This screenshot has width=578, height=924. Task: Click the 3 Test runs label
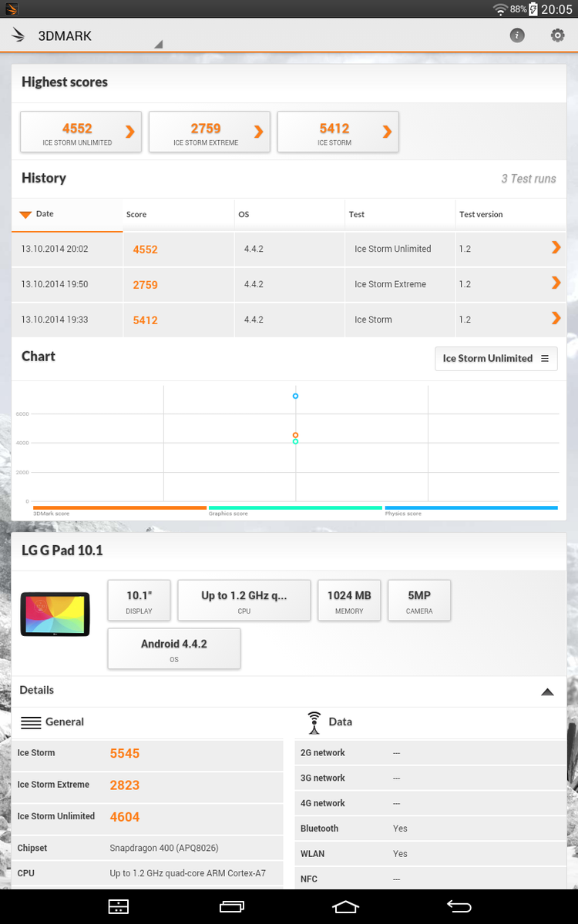click(x=529, y=179)
